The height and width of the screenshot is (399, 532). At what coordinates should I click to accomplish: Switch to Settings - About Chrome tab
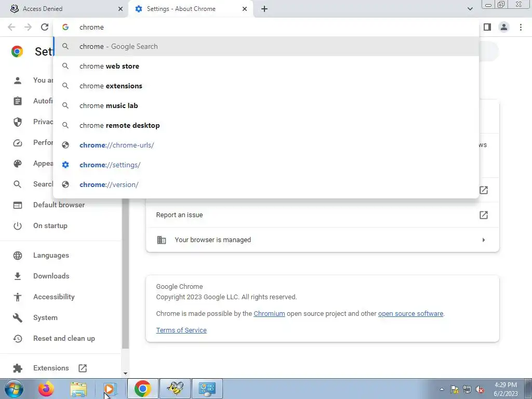point(190,9)
